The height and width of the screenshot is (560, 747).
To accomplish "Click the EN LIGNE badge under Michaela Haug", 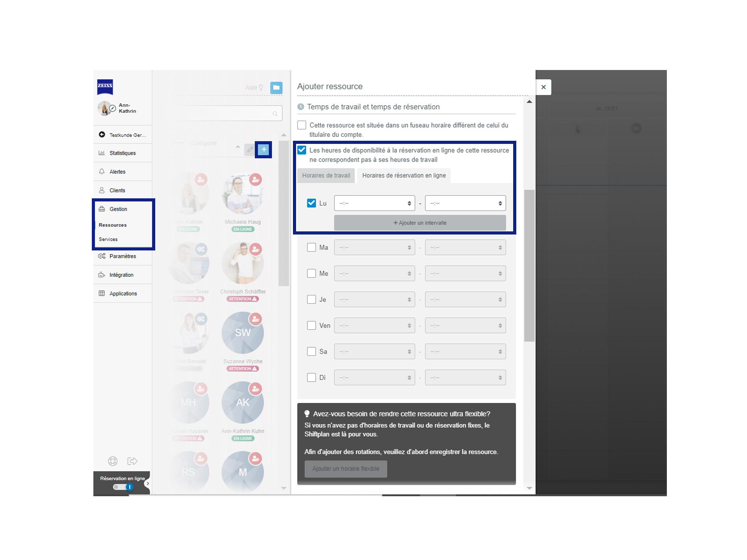I will [x=243, y=229].
